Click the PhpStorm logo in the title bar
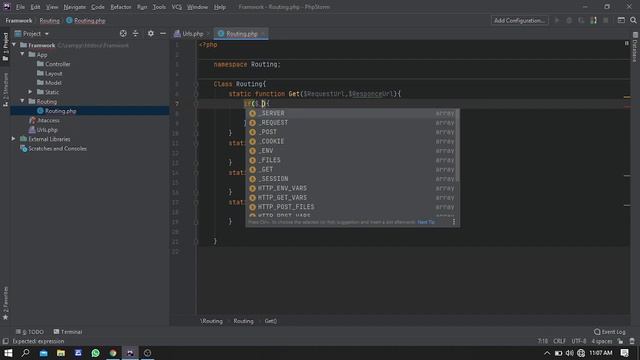 7,7
